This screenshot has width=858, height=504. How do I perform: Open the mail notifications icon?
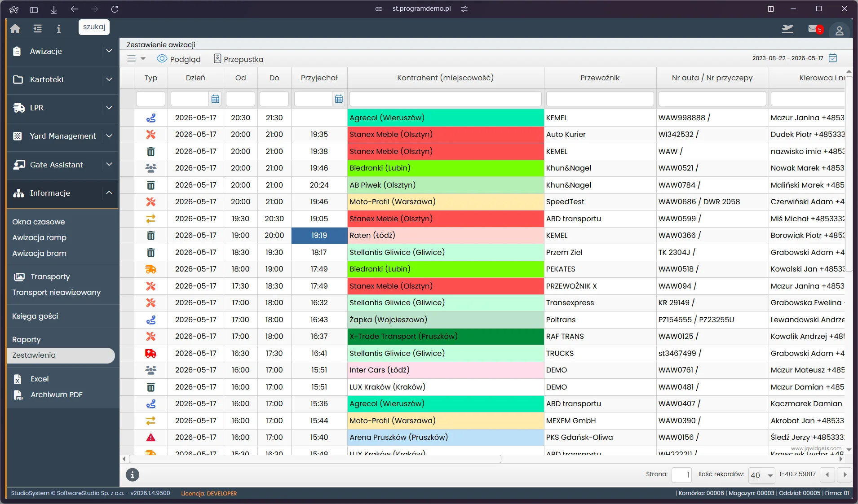[814, 29]
